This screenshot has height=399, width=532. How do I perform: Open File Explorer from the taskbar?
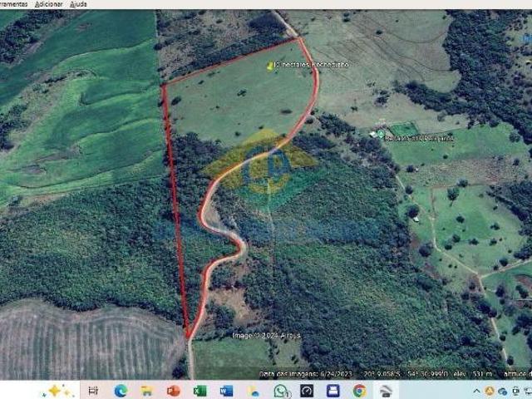click(x=147, y=390)
